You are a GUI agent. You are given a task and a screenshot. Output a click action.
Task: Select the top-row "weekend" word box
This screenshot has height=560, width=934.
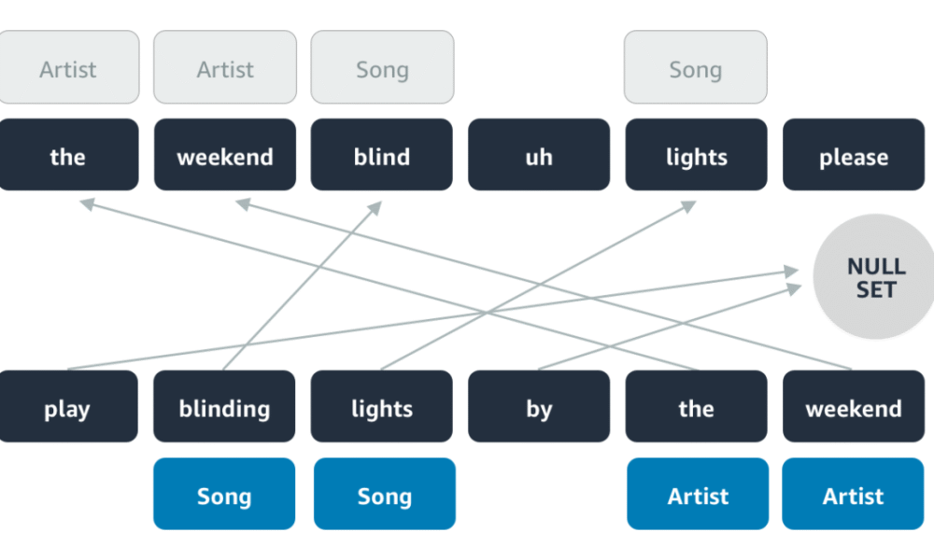point(225,155)
